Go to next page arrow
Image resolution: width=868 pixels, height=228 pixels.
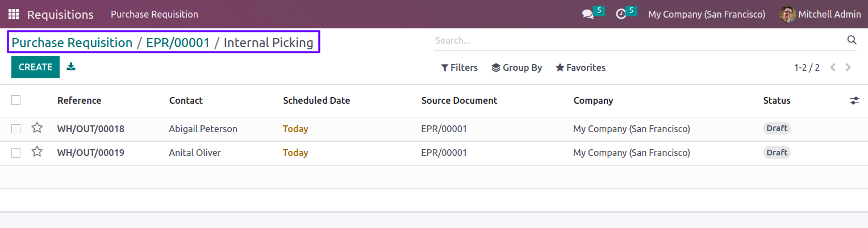pyautogui.click(x=848, y=67)
